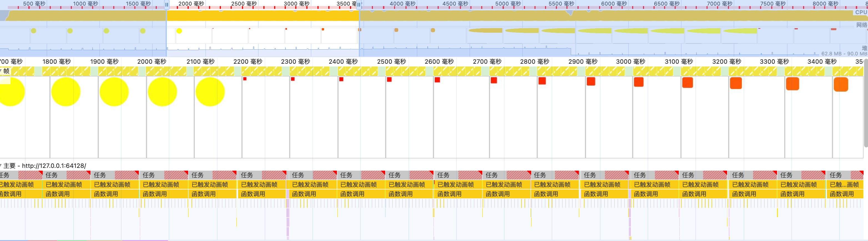Click the 500 毫秒 mark on the overview ruler

34,4
